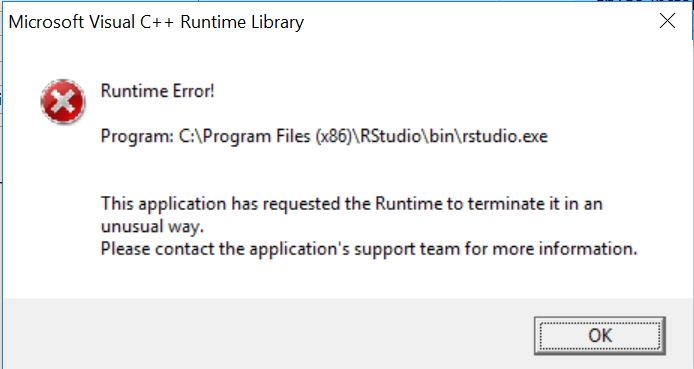This screenshot has height=369, width=694.
Task: Click the OK button
Action: click(600, 335)
